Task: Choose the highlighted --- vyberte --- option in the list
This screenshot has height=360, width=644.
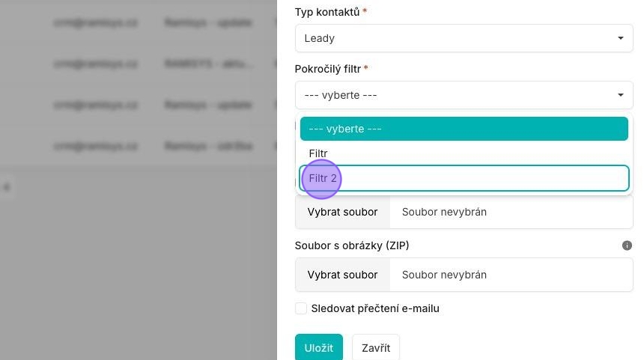Action: [x=464, y=129]
